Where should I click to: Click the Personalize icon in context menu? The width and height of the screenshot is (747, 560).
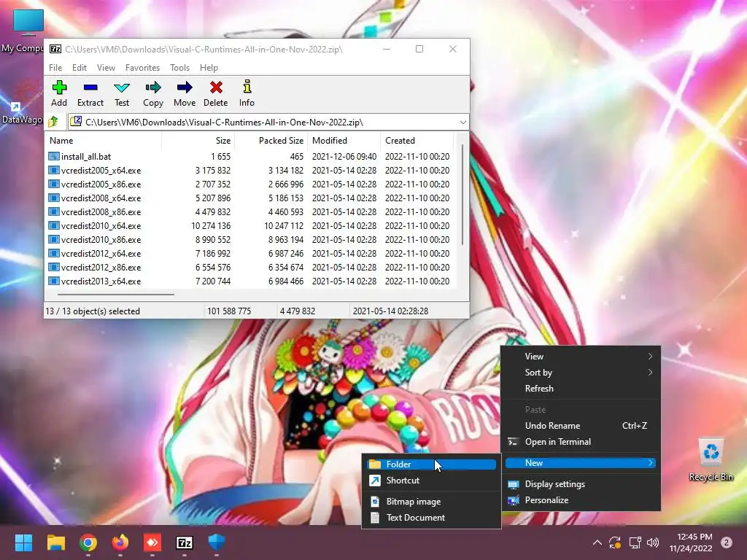(x=513, y=500)
